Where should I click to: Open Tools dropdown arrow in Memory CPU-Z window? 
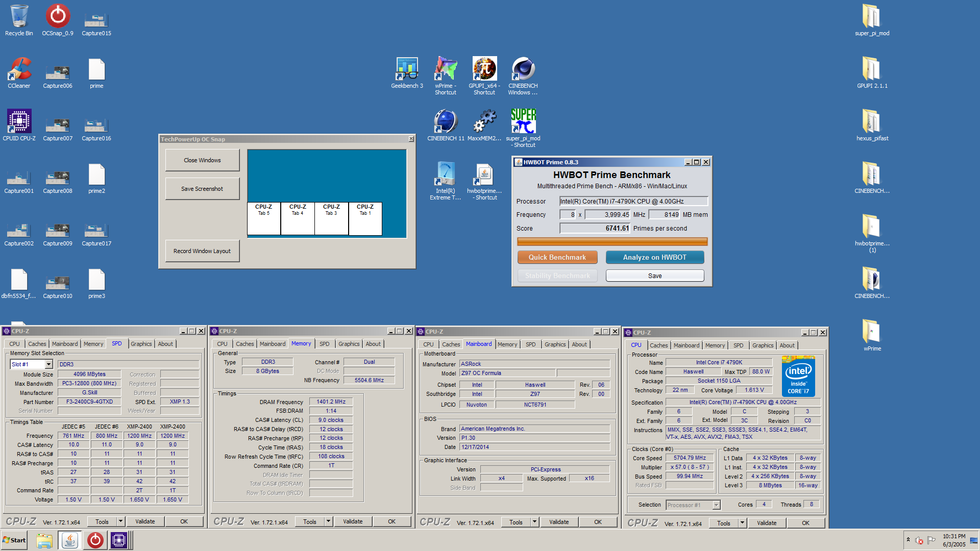point(329,521)
